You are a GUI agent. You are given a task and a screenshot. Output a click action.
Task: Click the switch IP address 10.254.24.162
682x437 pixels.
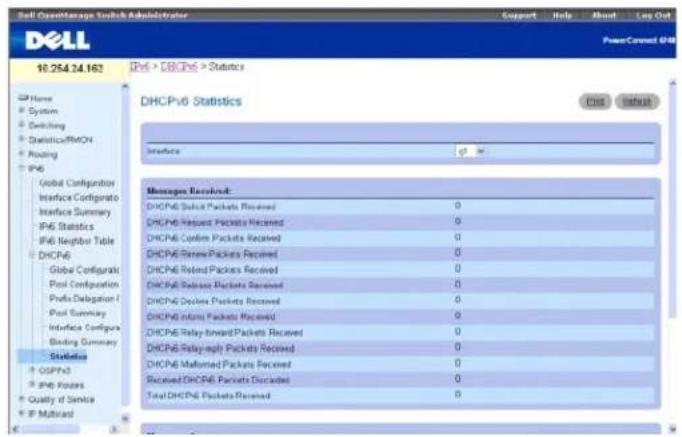point(70,69)
